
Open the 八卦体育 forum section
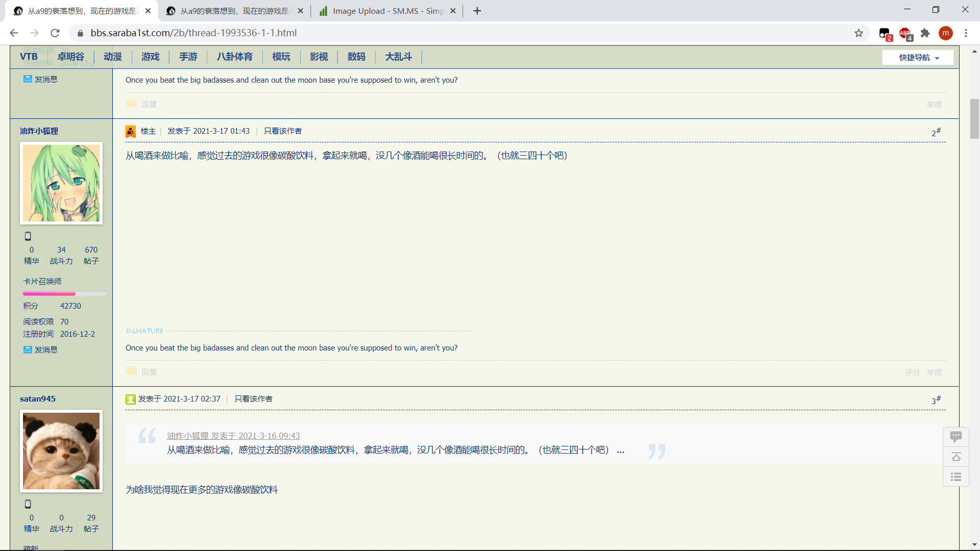(x=234, y=57)
